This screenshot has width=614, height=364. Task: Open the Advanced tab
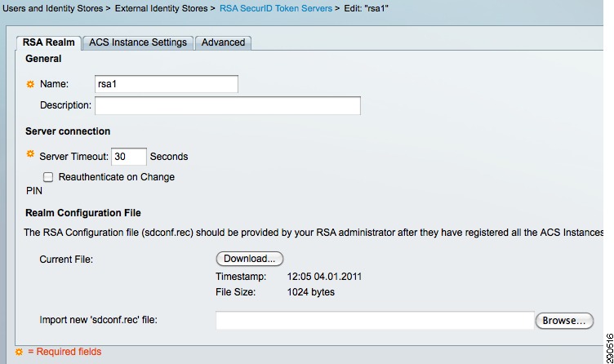coord(223,42)
